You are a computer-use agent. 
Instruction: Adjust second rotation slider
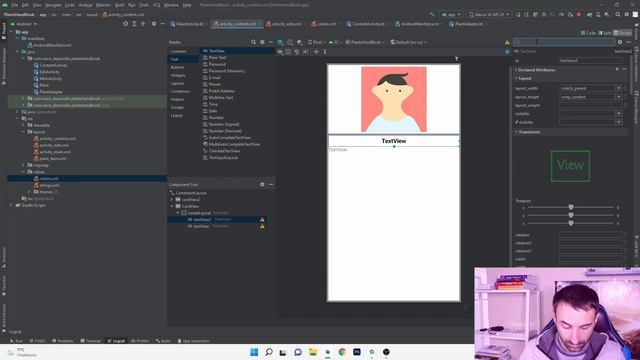pos(571,215)
